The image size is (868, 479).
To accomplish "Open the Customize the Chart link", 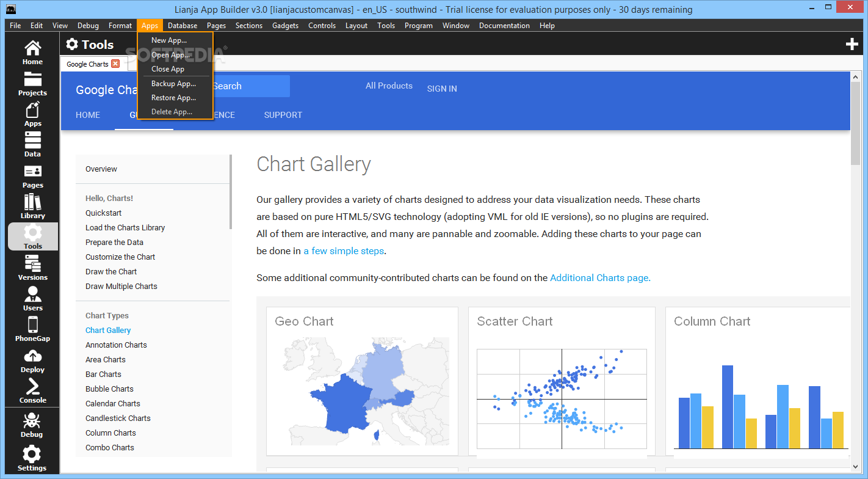I will point(120,257).
